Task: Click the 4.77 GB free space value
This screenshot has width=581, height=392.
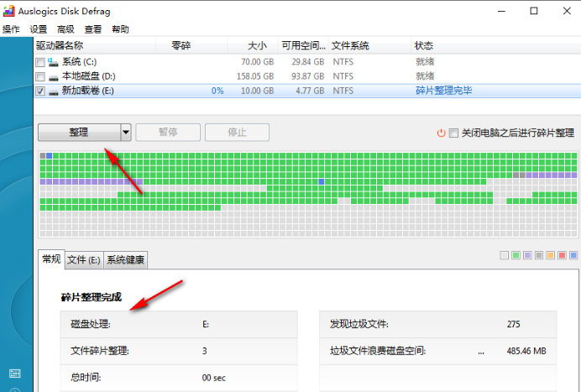Action: click(310, 91)
